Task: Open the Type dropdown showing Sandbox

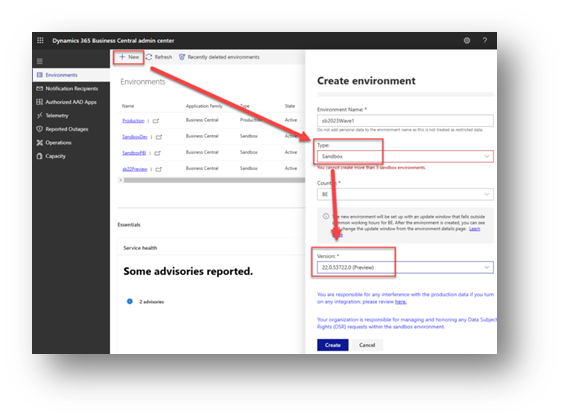Action: point(405,157)
